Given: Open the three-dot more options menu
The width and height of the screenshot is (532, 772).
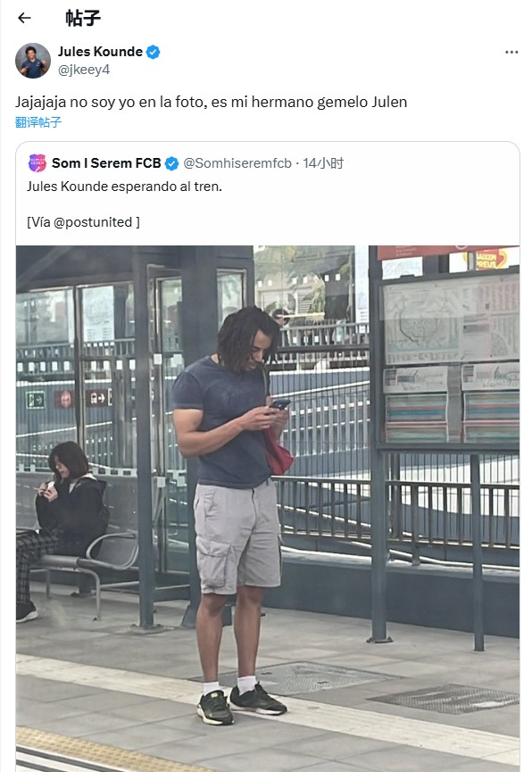Looking at the screenshot, I should coord(511,52).
